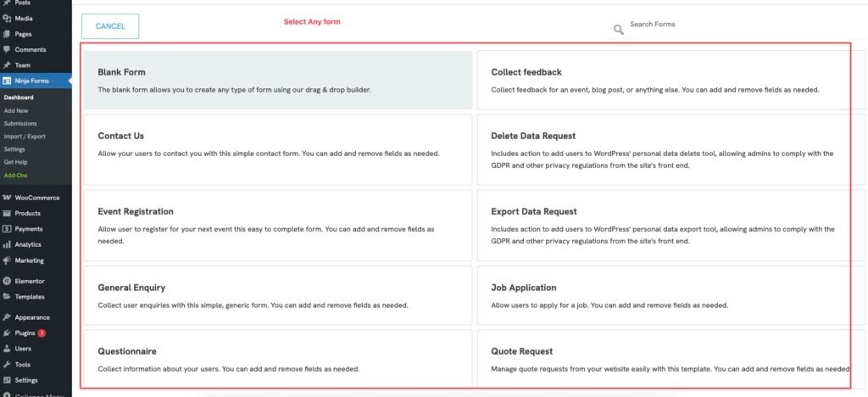Screen dimensions: 868x397
Task: Click the Payments dollar icon
Action: tap(7, 229)
